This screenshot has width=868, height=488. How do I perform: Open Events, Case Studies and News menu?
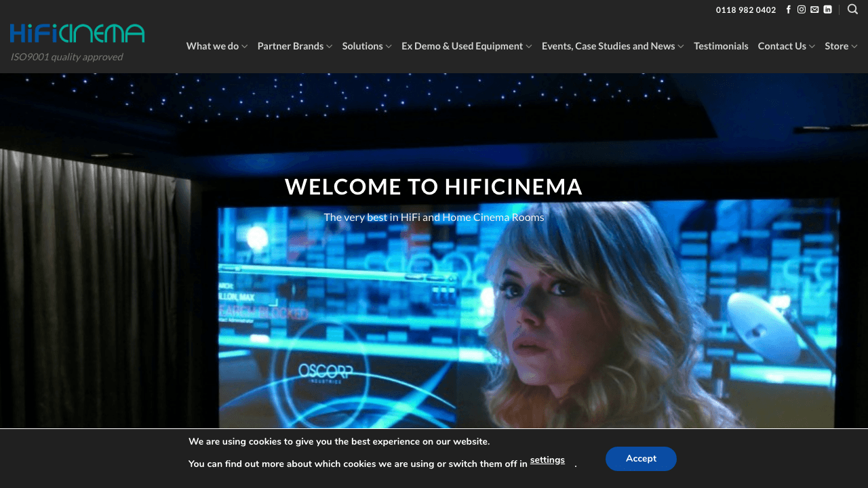coord(608,46)
